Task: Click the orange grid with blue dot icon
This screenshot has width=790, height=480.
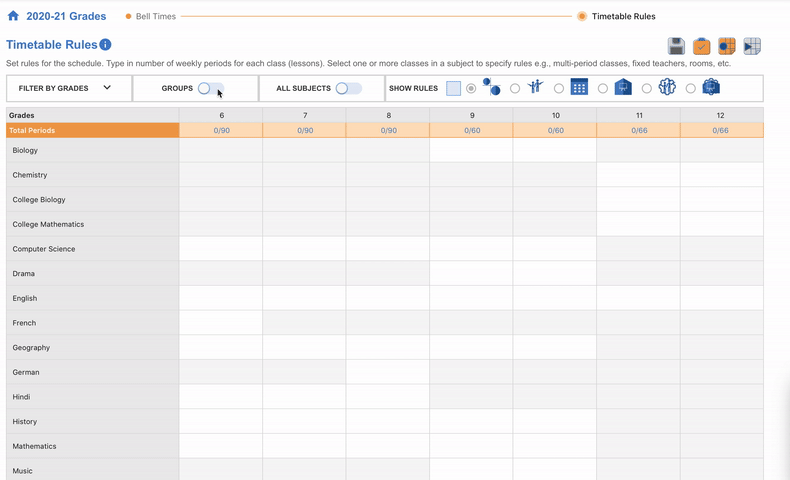Action: [x=727, y=46]
